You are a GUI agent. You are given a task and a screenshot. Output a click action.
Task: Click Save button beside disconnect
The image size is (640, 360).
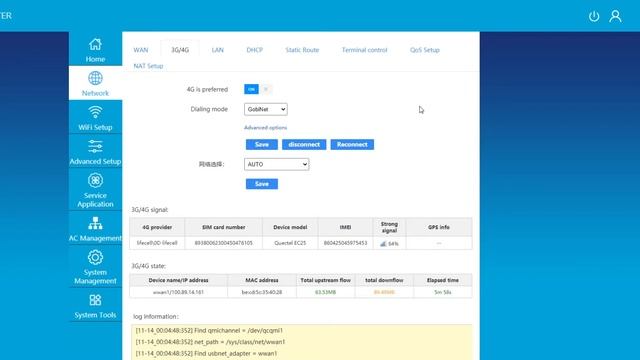pyautogui.click(x=262, y=144)
